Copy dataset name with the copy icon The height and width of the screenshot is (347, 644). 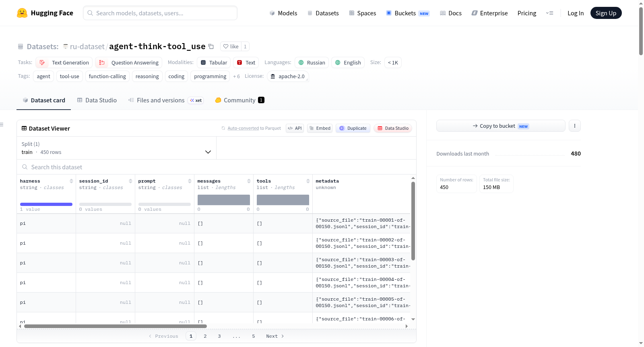point(211,46)
